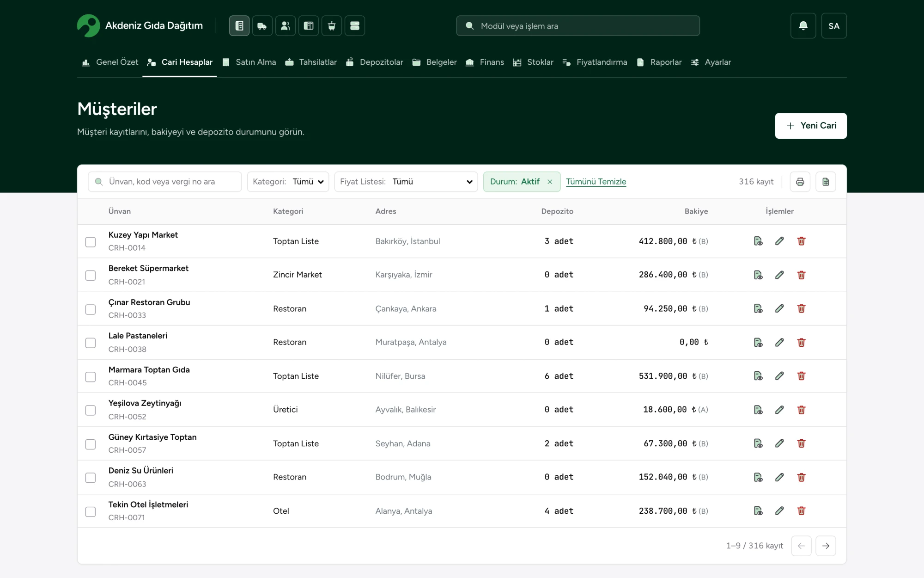The width and height of the screenshot is (924, 578).
Task: Open the shopping basket module icon
Action: [332, 26]
